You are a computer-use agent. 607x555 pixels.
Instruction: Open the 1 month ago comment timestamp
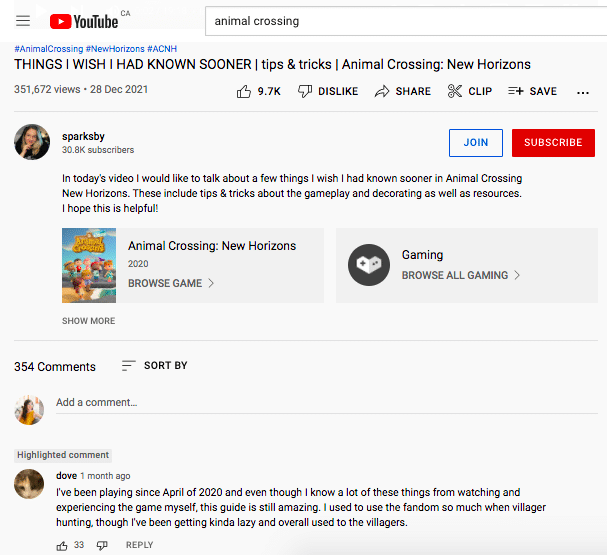pos(105,476)
